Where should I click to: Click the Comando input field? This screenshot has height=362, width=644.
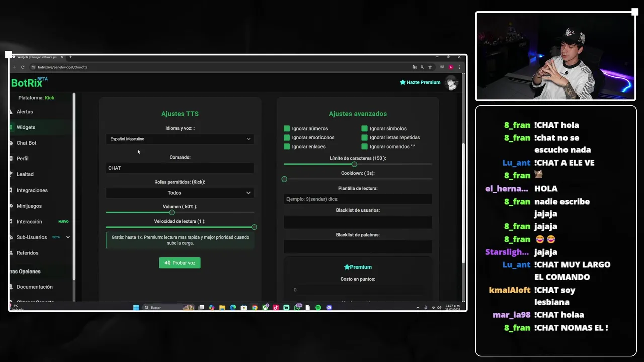[x=180, y=168]
